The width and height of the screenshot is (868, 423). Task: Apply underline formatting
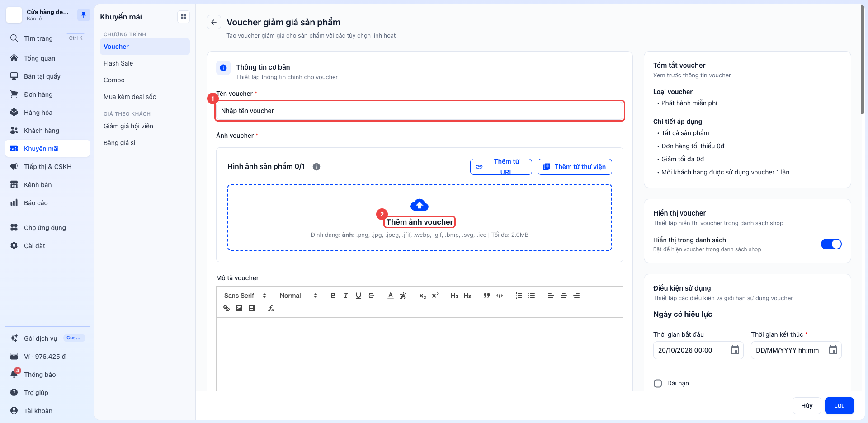point(358,296)
